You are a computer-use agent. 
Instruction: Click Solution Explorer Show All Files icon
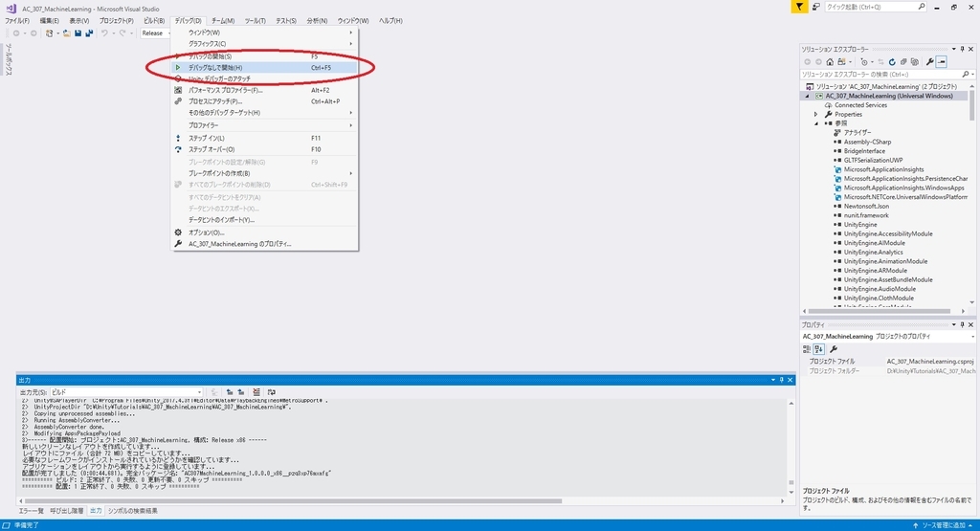pyautogui.click(x=915, y=62)
